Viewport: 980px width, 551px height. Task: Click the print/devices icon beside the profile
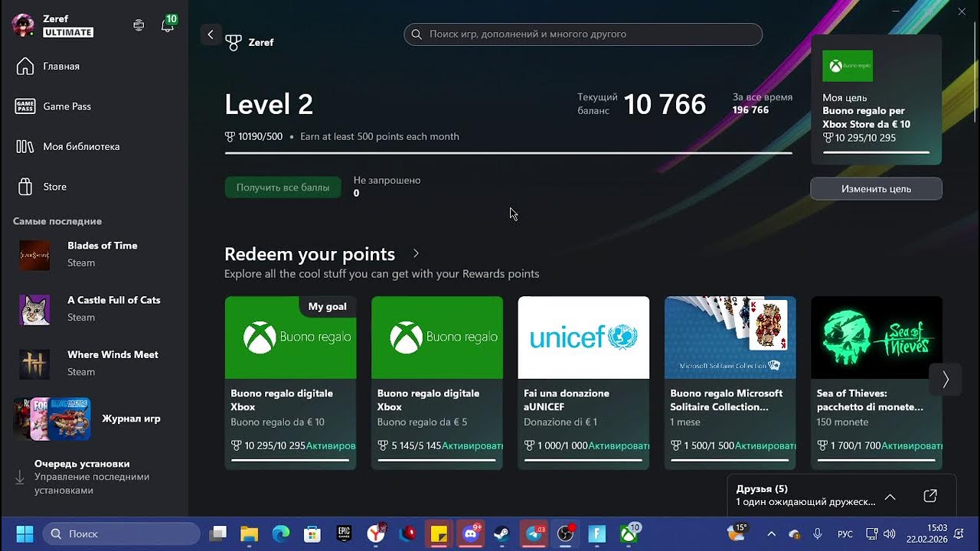point(139,25)
